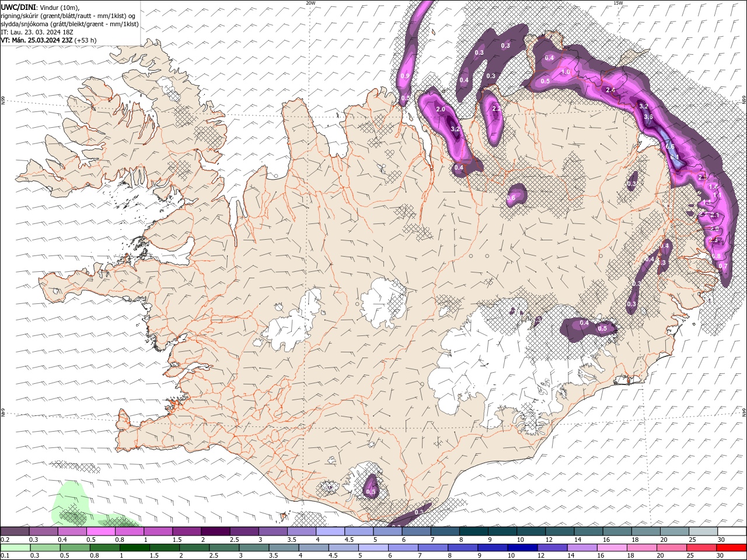Click the 0.5–0.8 green swatch in lower legend
This screenshot has height=560, width=747.
pyautogui.click(x=75, y=547)
